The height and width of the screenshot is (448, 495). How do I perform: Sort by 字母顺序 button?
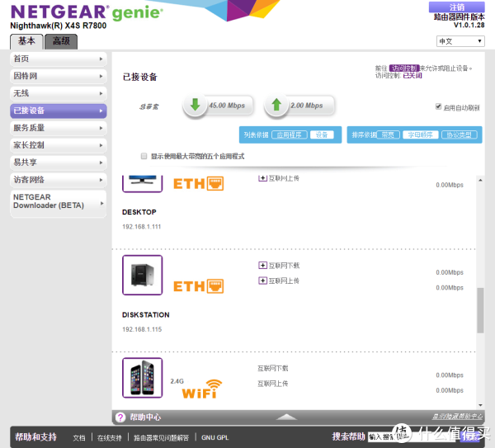(421, 134)
